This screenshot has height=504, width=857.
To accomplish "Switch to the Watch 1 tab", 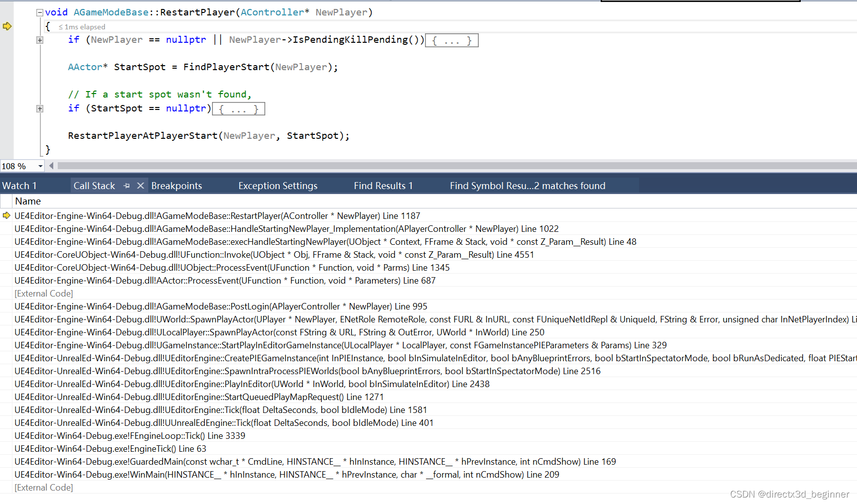I will click(19, 186).
